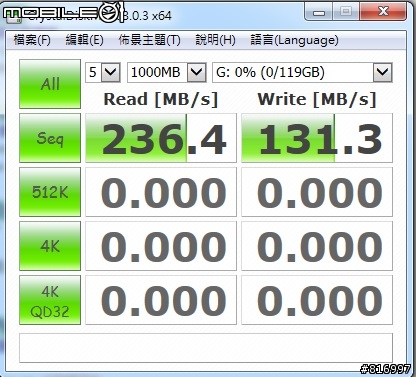The width and height of the screenshot is (416, 377).
Task: Start the 4K QD32 test
Action: [50, 300]
